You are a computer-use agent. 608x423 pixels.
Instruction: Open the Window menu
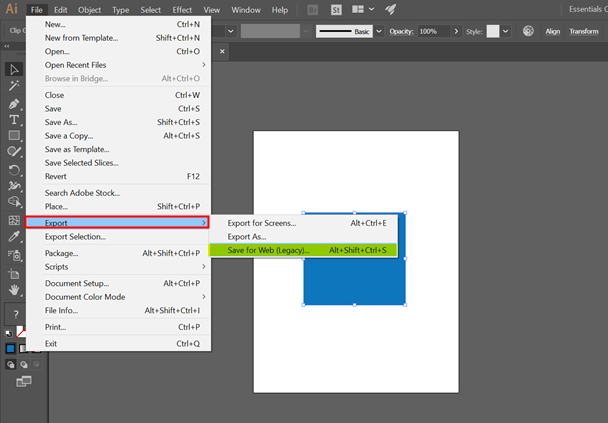(246, 10)
